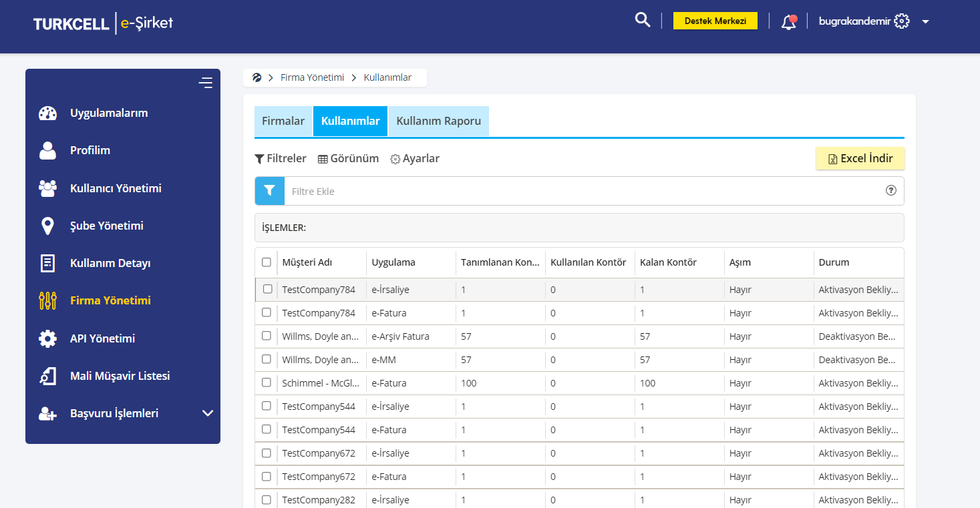Check the TestCompany544 e-Fatura row checkbox

267,429
